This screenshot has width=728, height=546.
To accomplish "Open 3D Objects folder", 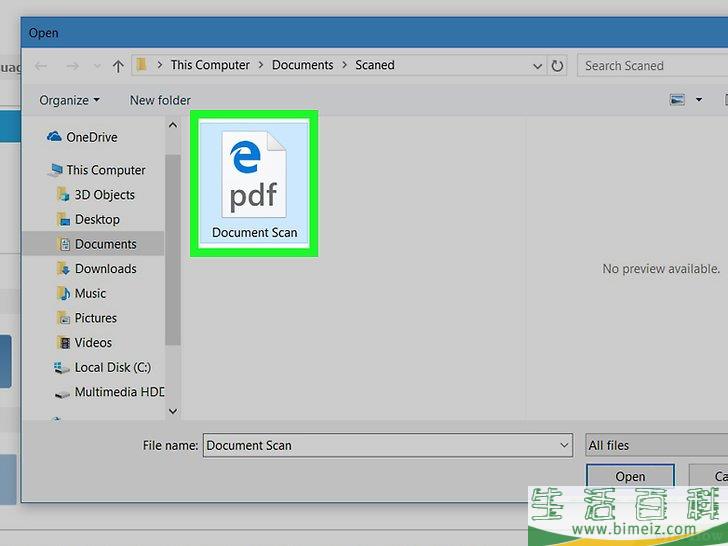I will click(104, 195).
